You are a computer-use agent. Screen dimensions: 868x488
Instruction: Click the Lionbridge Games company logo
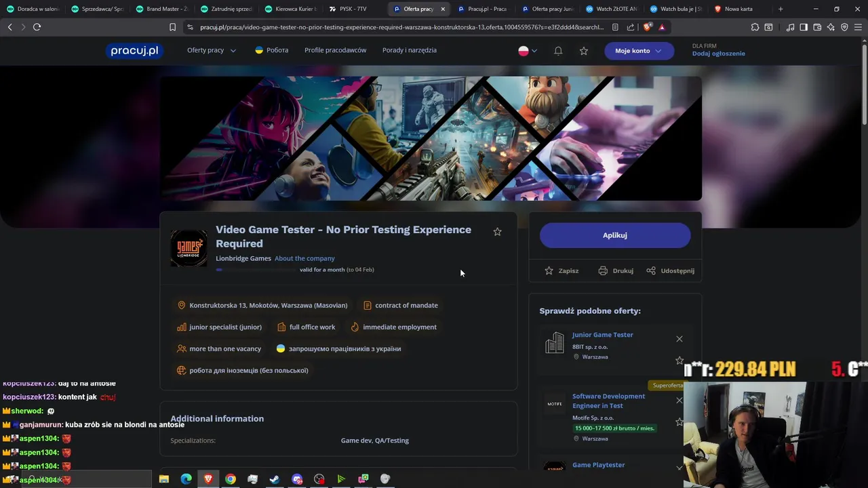tap(189, 248)
